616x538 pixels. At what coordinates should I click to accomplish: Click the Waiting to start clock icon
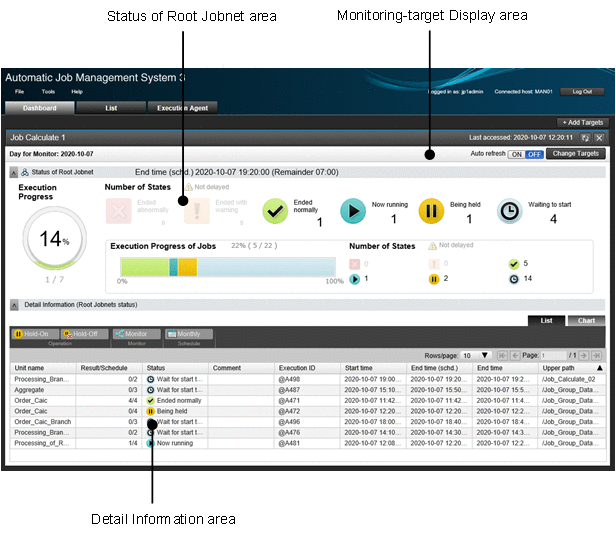510,211
